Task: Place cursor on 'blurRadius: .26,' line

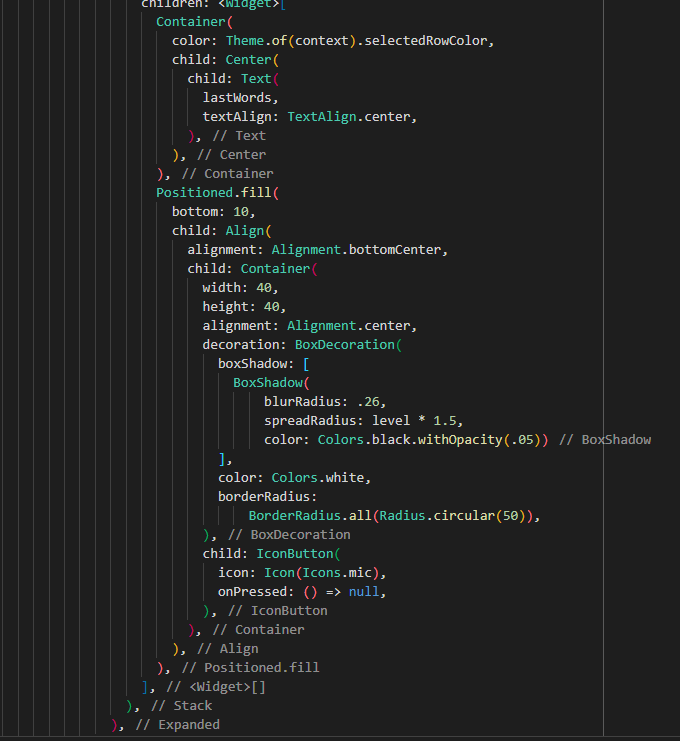Action: click(325, 402)
